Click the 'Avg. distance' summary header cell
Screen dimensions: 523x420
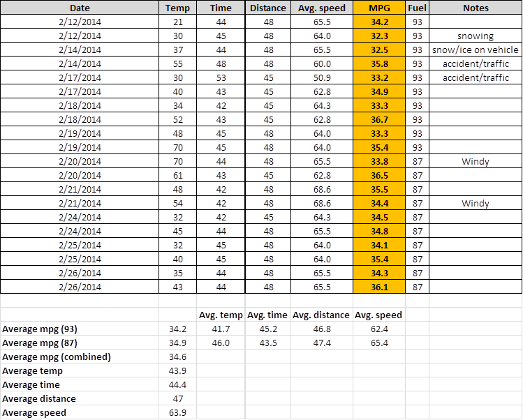click(322, 315)
